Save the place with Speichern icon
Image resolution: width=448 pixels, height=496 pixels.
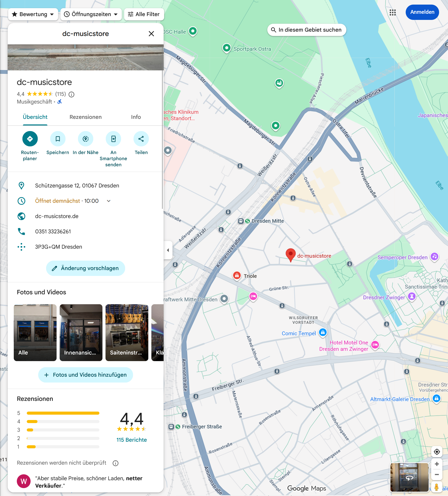58,139
